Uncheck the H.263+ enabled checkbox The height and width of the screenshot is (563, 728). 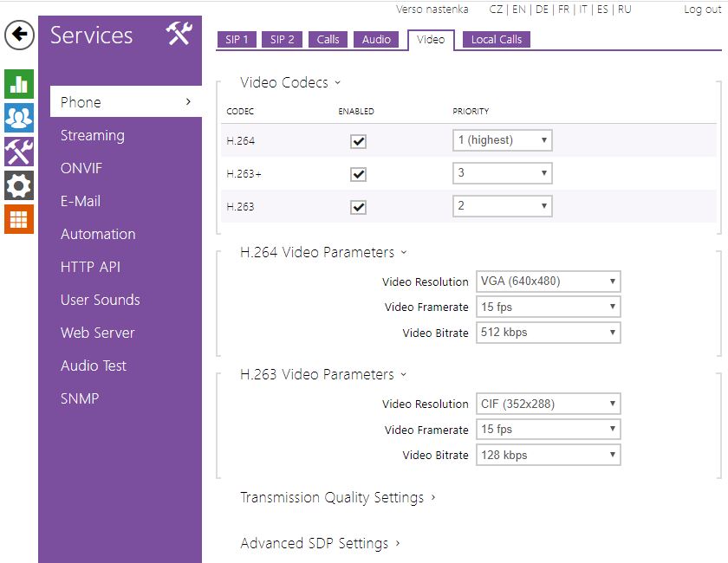coord(358,174)
